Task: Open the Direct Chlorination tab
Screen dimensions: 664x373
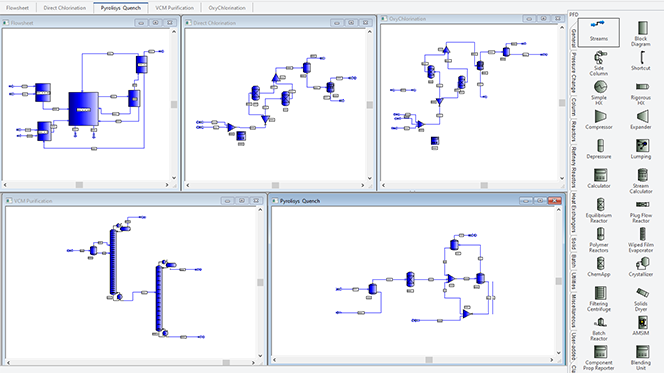Action: pyautogui.click(x=64, y=8)
